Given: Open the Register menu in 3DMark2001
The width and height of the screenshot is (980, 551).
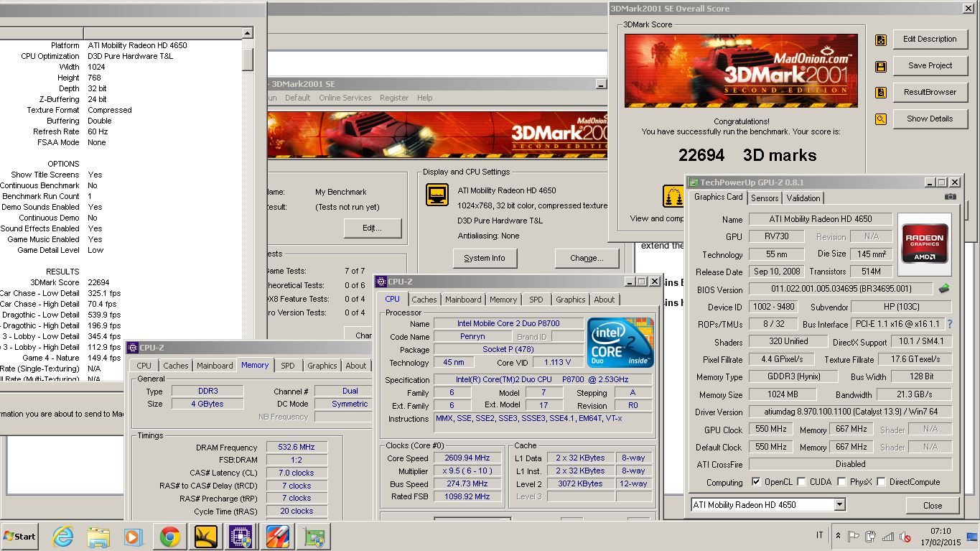Looking at the screenshot, I should click(x=394, y=98).
